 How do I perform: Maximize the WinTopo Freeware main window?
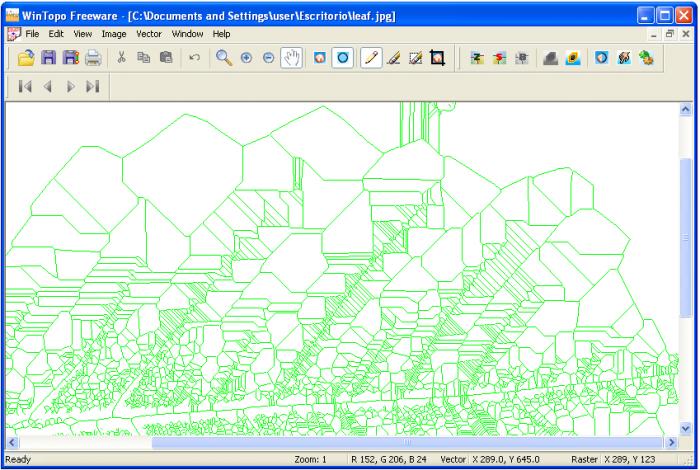point(664,16)
